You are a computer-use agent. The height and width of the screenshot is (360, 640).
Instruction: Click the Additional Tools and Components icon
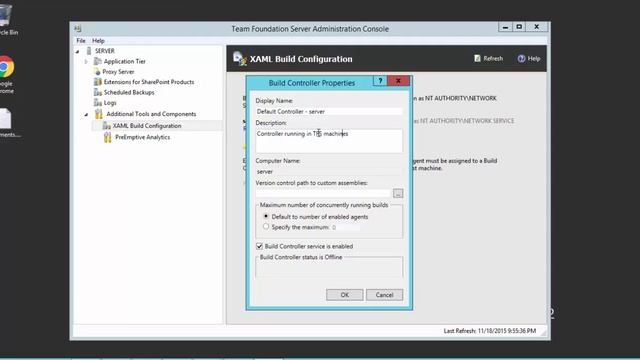pos(99,114)
